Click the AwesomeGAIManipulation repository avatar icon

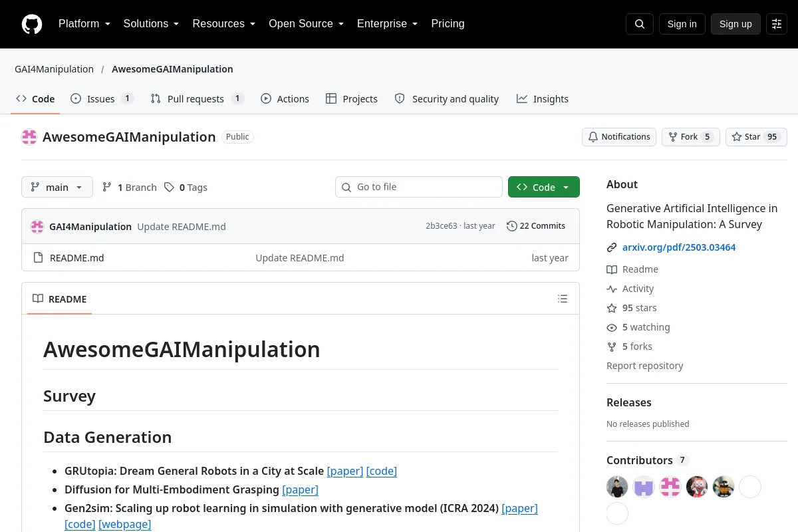pos(29,137)
